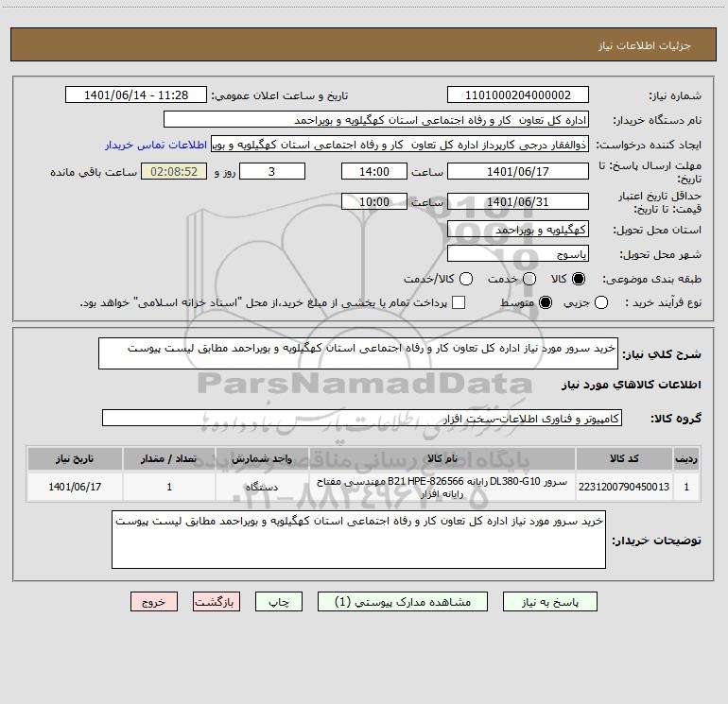This screenshot has width=728, height=704.
Task: Click the quantity cell showing 1
Action: point(169,487)
